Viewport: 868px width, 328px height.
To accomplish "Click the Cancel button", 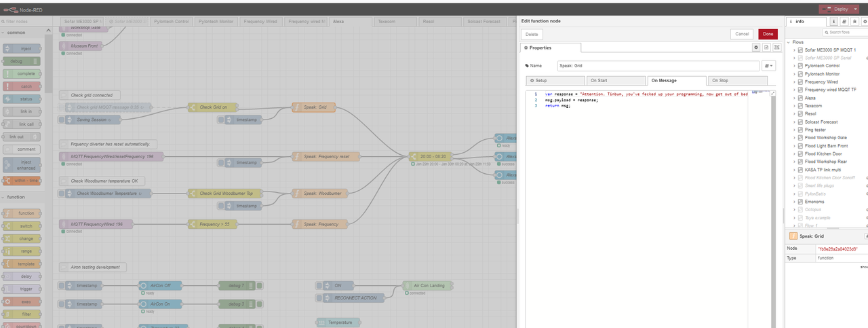I will point(742,34).
